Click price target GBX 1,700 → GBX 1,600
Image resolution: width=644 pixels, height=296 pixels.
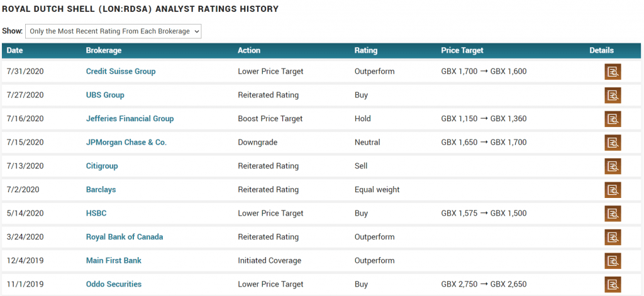pos(484,72)
